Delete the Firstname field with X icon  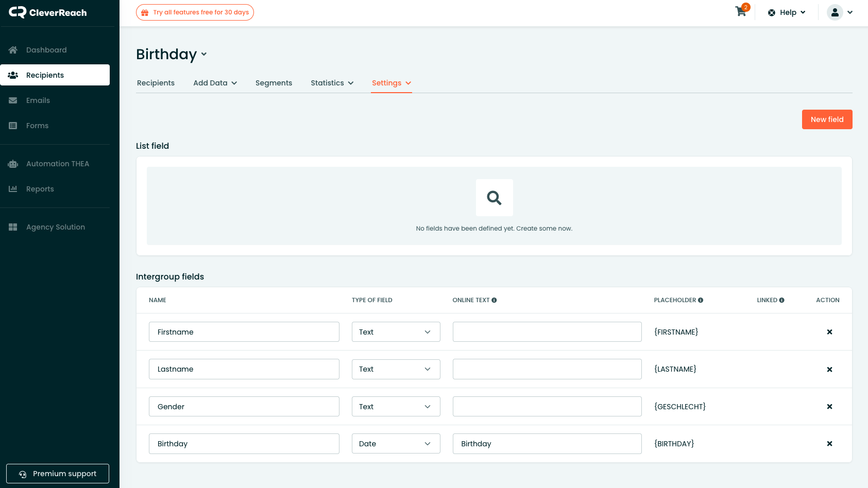829,332
